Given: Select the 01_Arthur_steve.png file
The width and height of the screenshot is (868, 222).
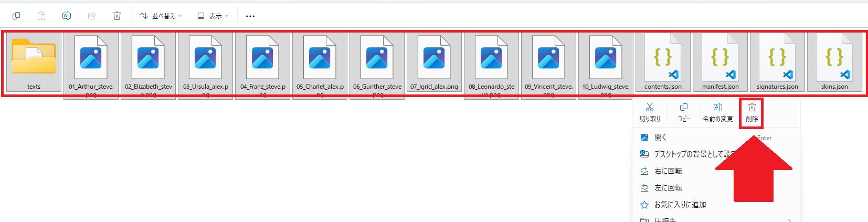Looking at the screenshot, I should pyautogui.click(x=91, y=66).
